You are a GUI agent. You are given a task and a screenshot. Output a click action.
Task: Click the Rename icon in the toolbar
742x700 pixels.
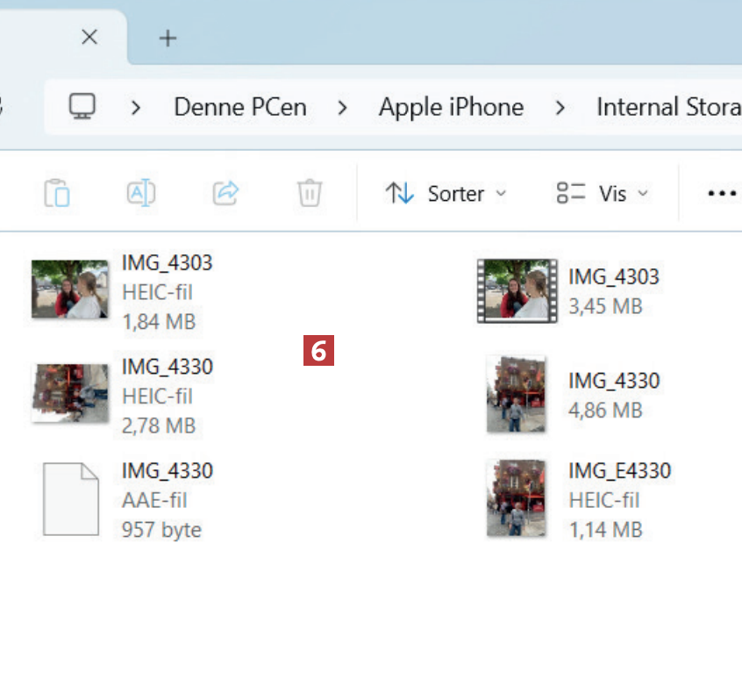pos(141,193)
